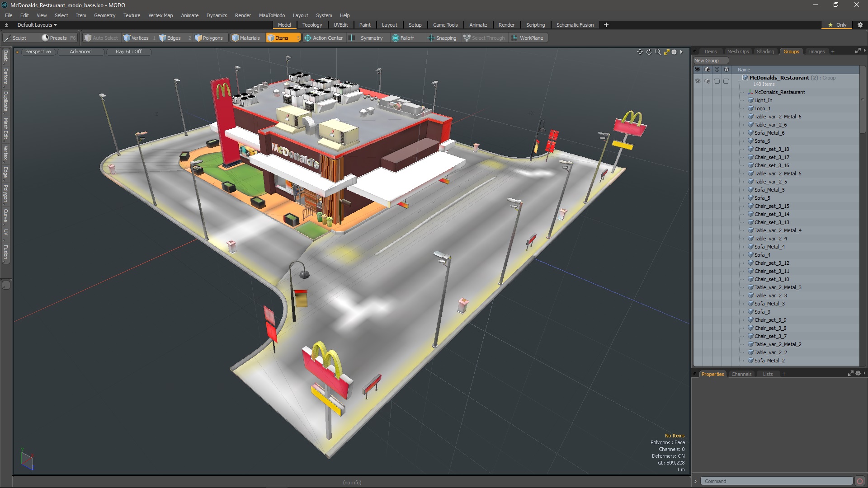This screenshot has width=868, height=488.
Task: Toggle Auto Select mode
Action: click(x=101, y=38)
